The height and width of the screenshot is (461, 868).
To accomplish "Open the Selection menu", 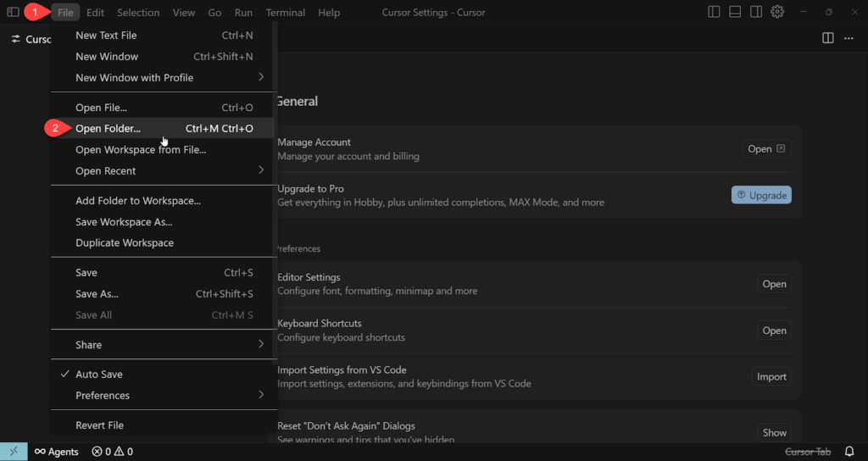I will point(138,12).
